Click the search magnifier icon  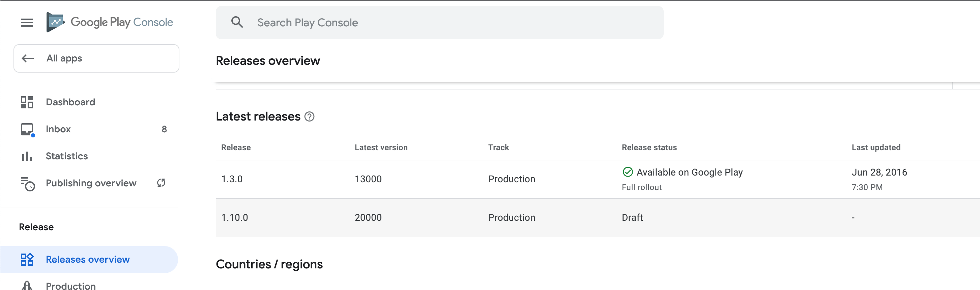(x=237, y=23)
